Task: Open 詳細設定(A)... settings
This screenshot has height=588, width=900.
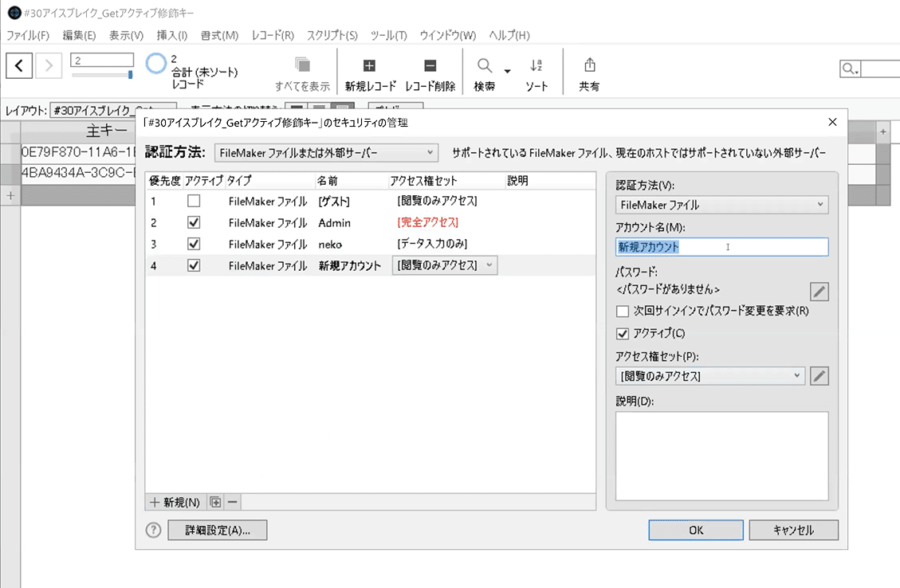Action: coord(217,530)
